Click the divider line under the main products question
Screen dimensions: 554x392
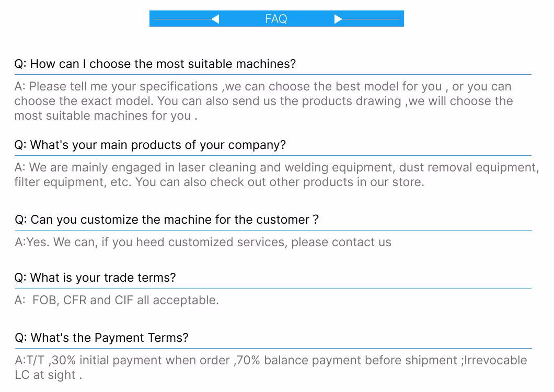pyautogui.click(x=273, y=155)
